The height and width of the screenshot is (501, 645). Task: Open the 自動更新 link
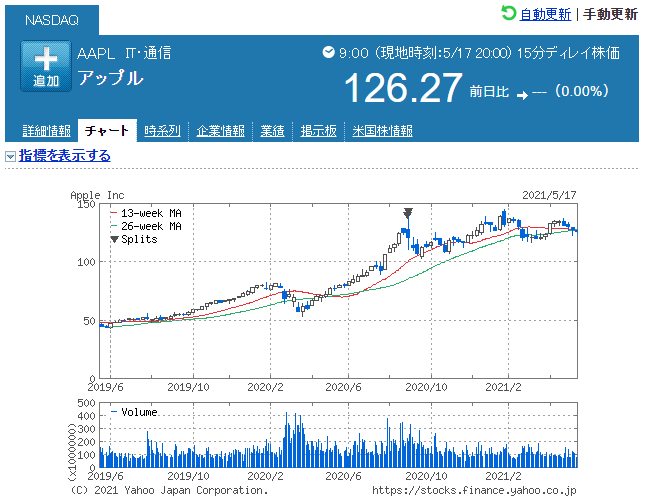pyautogui.click(x=545, y=14)
